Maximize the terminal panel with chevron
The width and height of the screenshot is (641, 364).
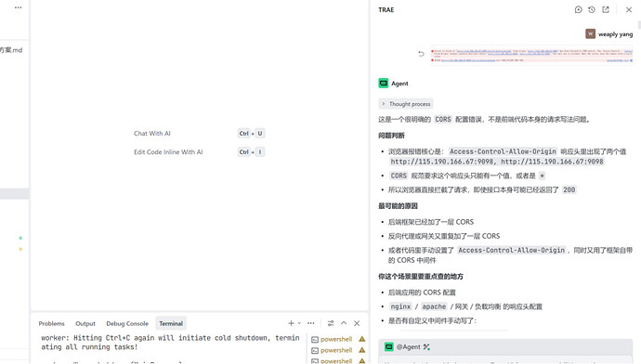pyautogui.click(x=344, y=323)
